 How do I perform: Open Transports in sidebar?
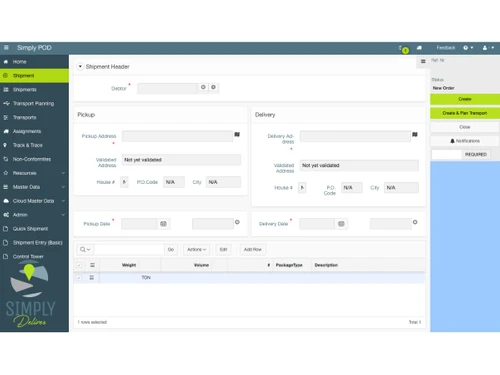pos(34,117)
